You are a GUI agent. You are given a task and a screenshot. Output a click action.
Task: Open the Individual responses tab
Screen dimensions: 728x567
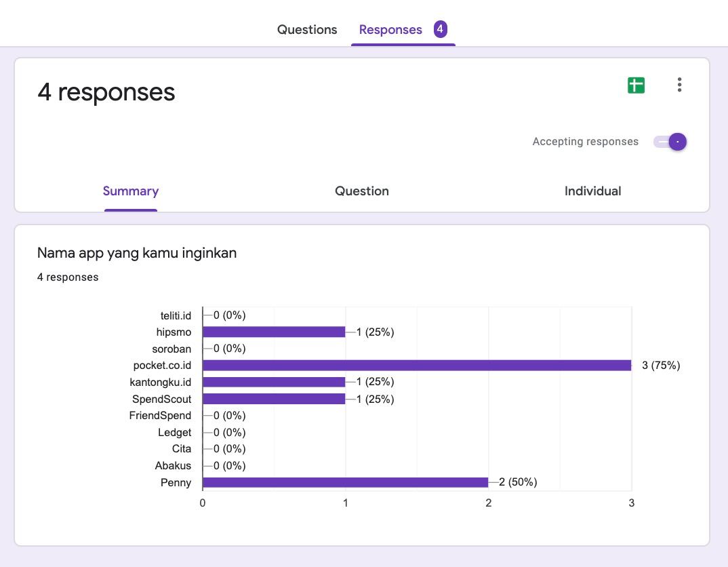pyautogui.click(x=592, y=191)
